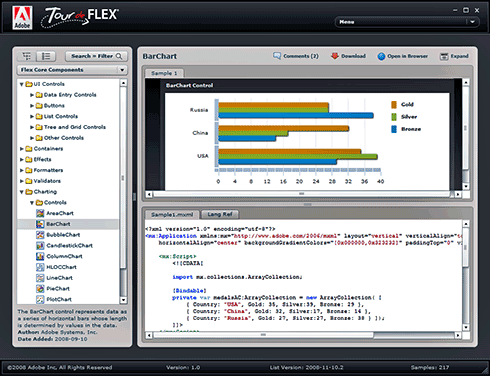Image resolution: width=490 pixels, height=376 pixels.
Task: Select the PieChart item icon
Action: [40, 288]
